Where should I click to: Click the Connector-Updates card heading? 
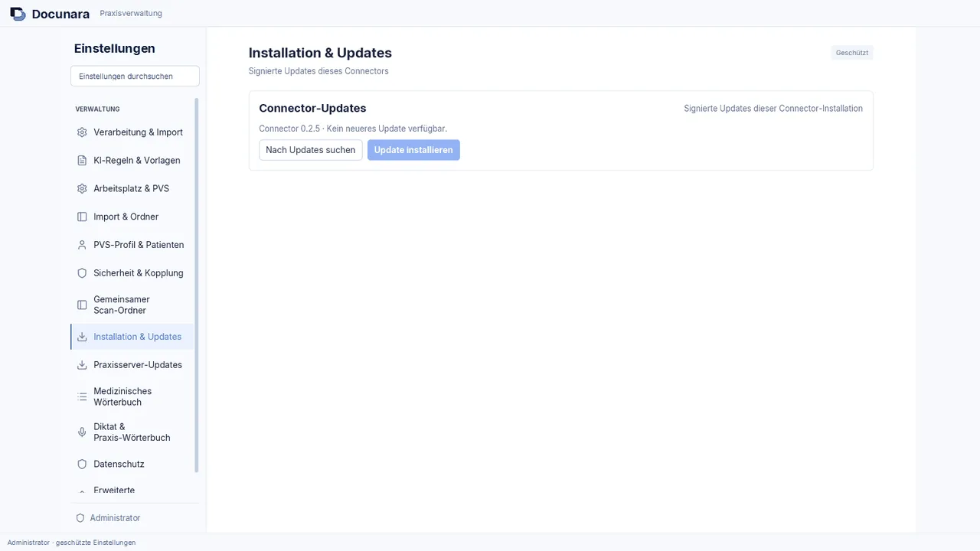pos(312,108)
